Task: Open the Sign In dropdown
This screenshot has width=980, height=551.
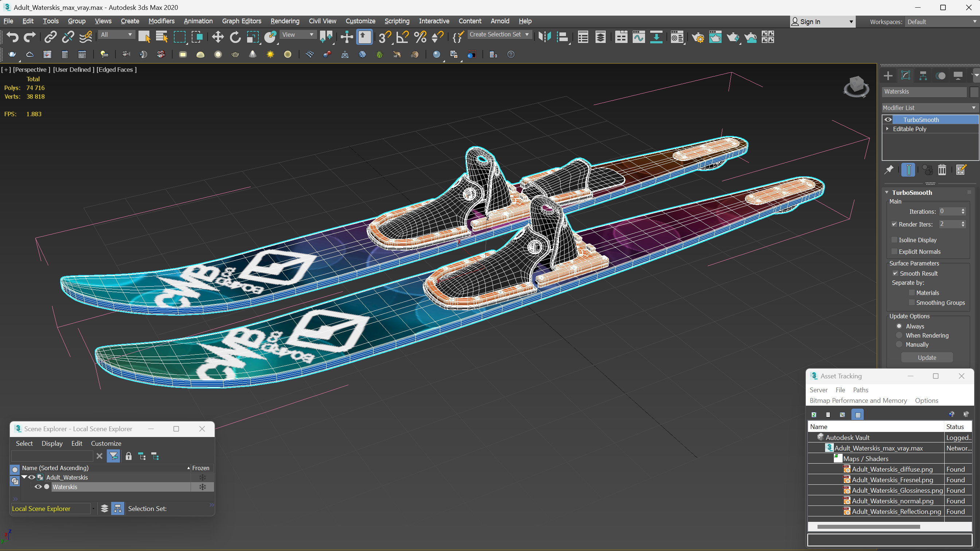Action: pyautogui.click(x=823, y=22)
